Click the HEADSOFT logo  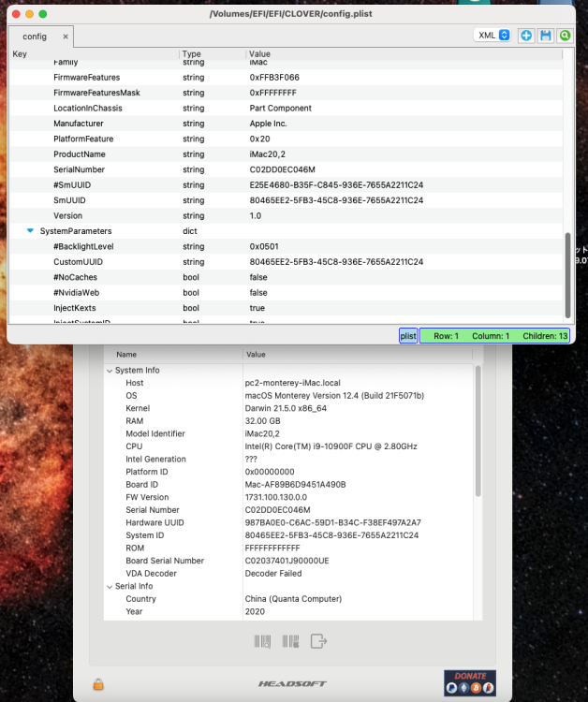[292, 683]
